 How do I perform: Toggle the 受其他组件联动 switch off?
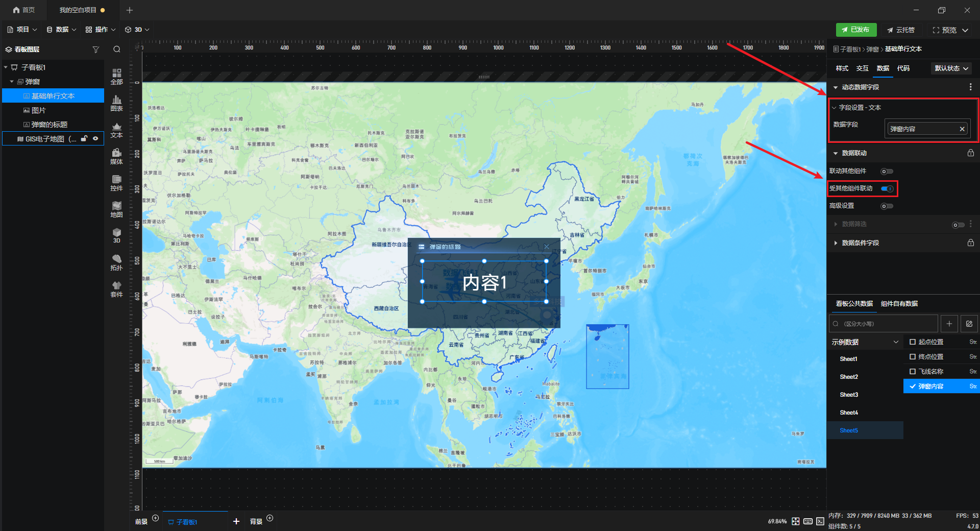887,189
